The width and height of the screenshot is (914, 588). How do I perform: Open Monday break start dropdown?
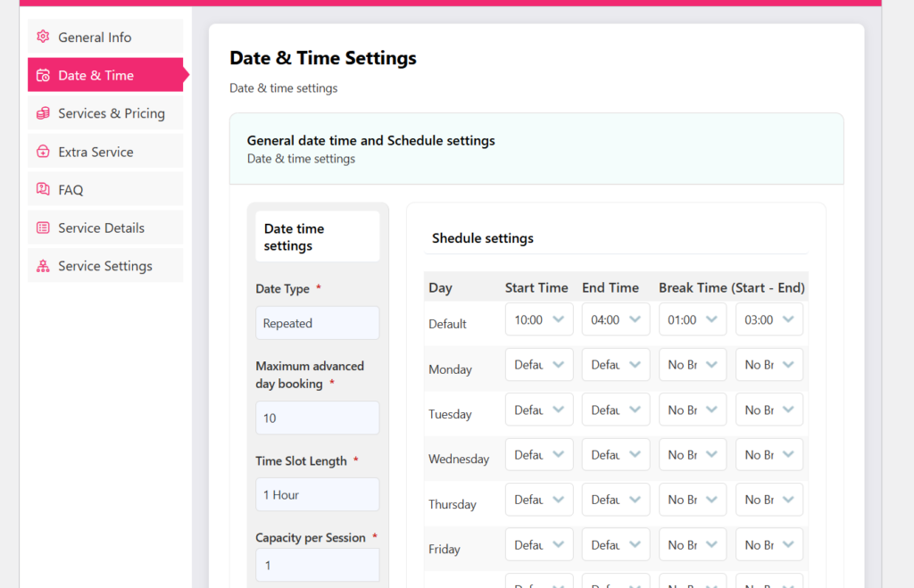click(x=693, y=365)
